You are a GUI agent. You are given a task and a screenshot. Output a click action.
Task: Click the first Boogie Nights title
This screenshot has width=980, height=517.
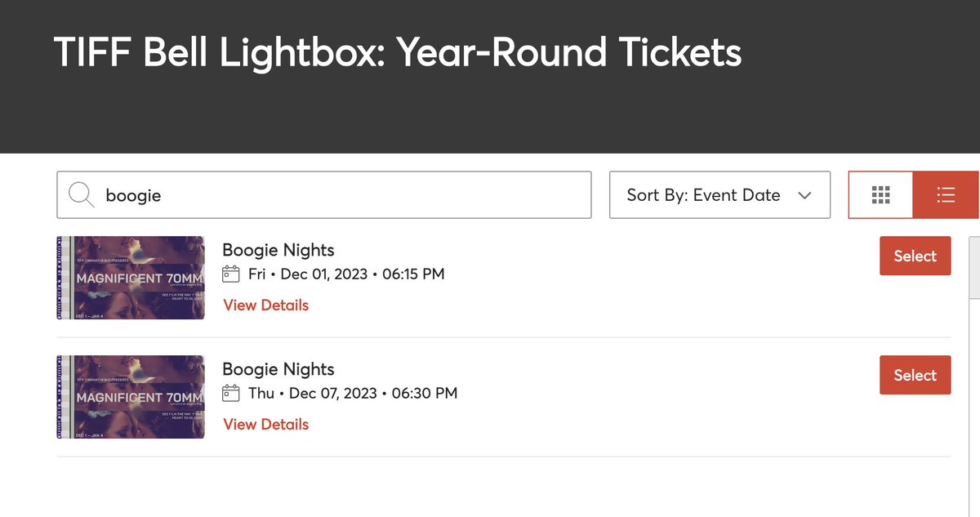click(x=278, y=250)
